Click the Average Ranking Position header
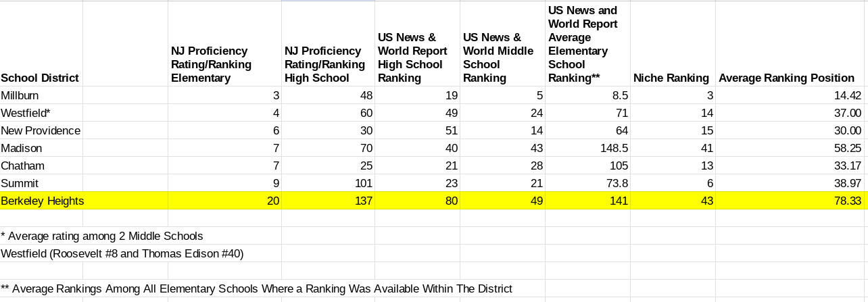 [790, 78]
